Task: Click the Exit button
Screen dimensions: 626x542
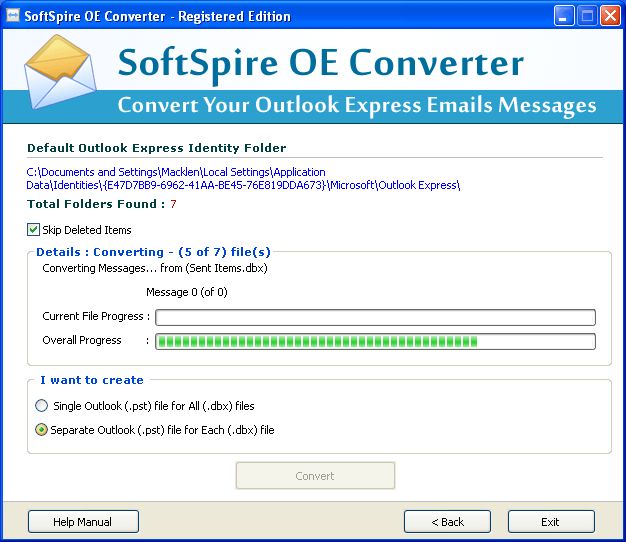Action: (550, 522)
